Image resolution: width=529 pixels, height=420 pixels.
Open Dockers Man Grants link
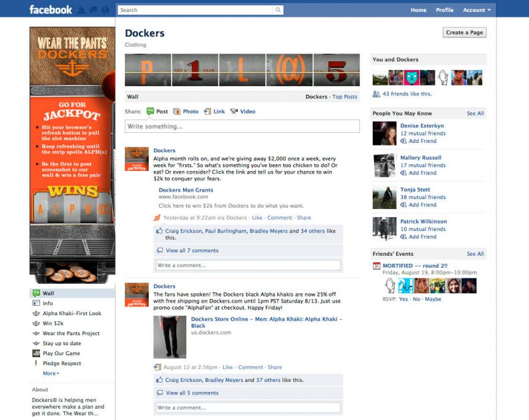[186, 190]
